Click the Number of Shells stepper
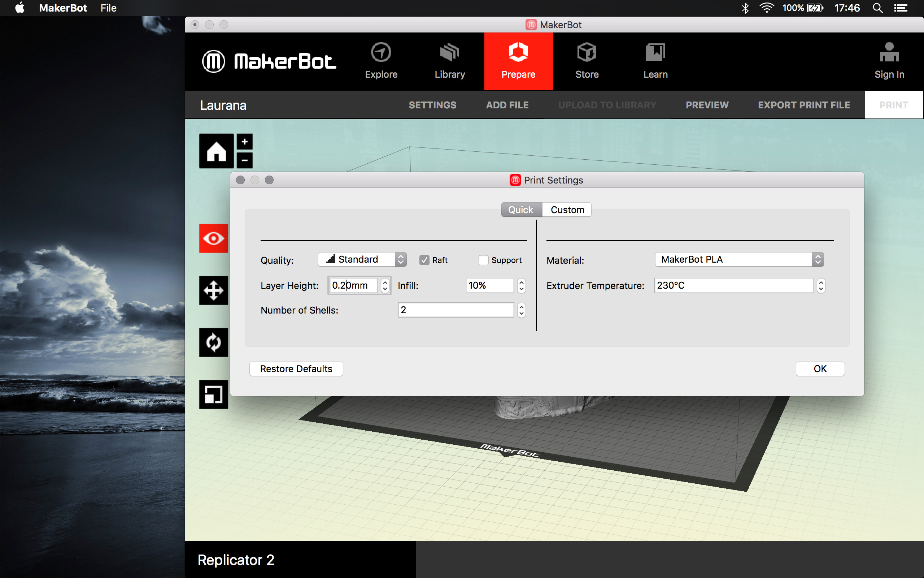Screen dimensions: 924x578 [x=521, y=310]
